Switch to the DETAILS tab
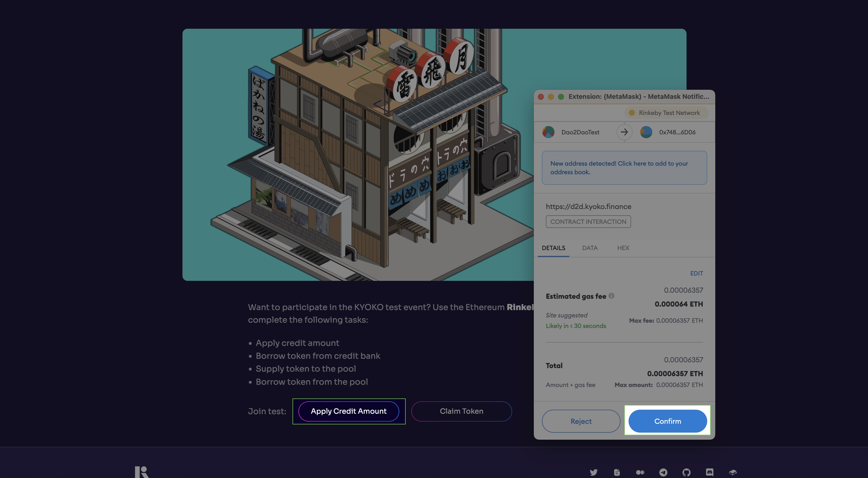This screenshot has width=868, height=478. 553,248
